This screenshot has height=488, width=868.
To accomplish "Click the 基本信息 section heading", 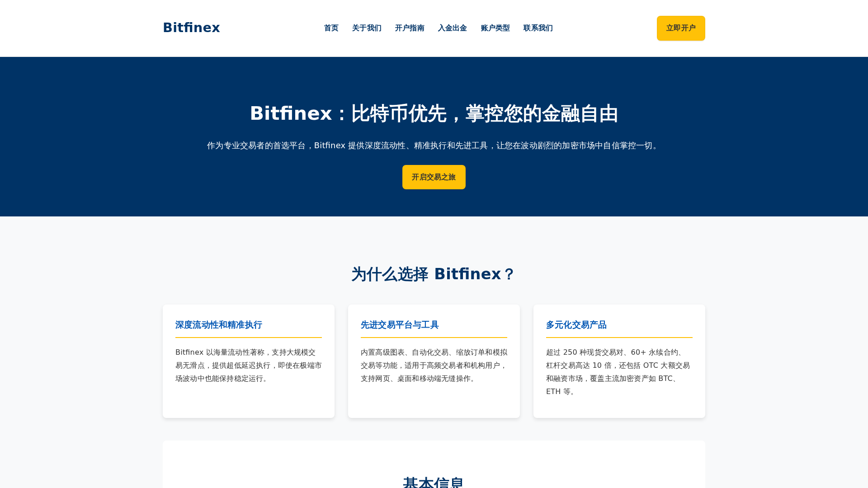I will (x=434, y=482).
